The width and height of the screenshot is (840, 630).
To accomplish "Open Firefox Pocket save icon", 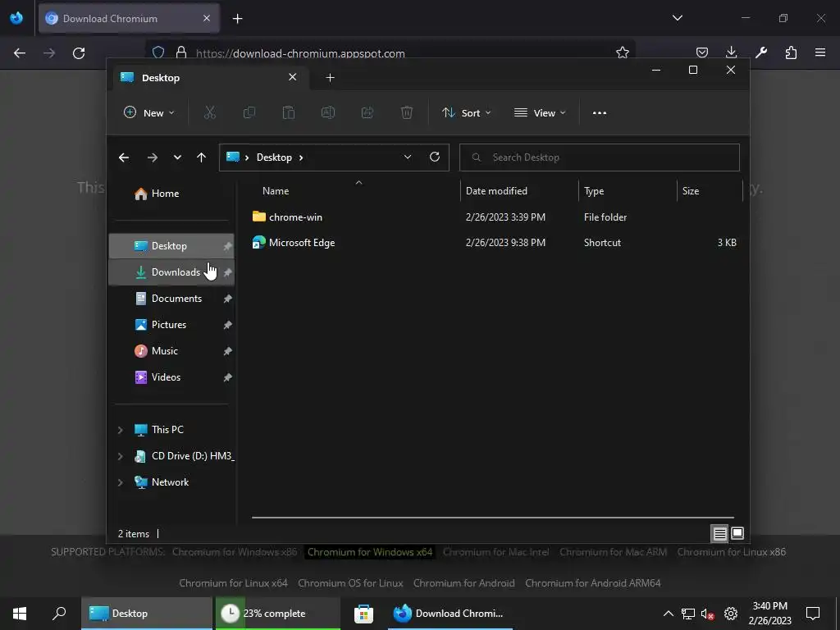I will point(702,52).
